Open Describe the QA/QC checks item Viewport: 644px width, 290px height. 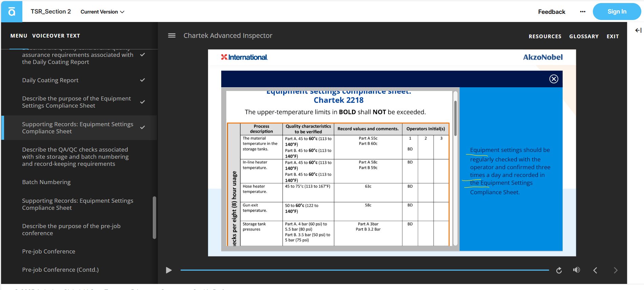tap(79, 157)
